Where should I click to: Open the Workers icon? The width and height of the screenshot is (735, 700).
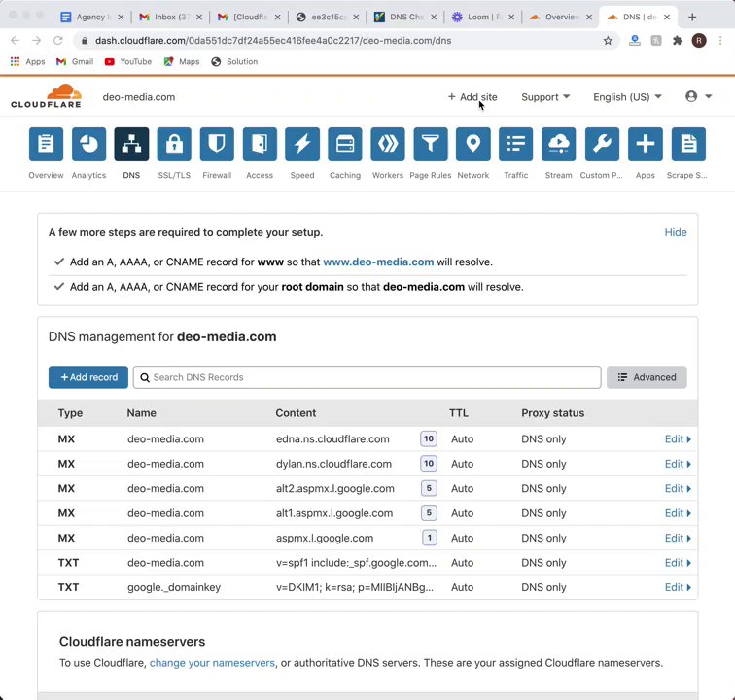point(388,144)
